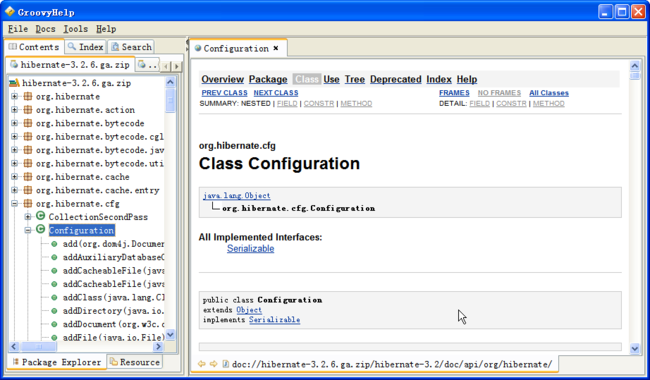Select the hibernate-3.2.6.ga.zip document tab

pyautogui.click(x=70, y=65)
